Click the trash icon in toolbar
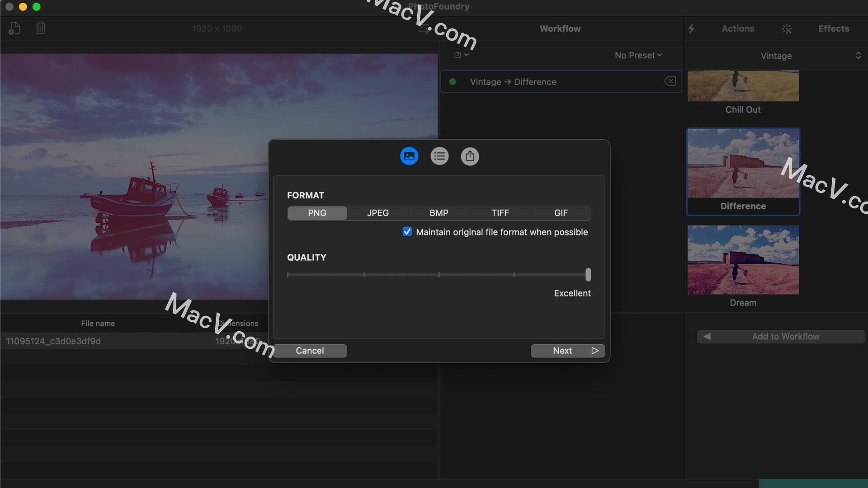868x488 pixels. click(41, 28)
